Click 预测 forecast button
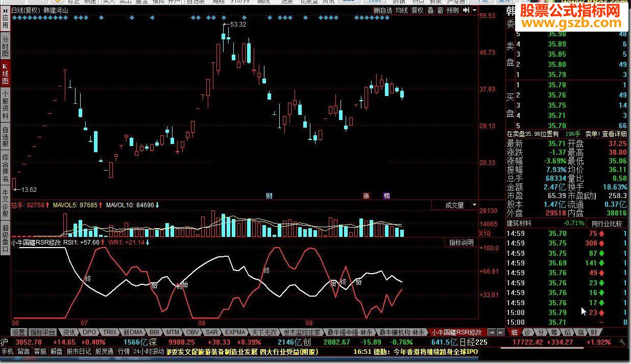The height and width of the screenshot is (364, 631). pos(453,10)
